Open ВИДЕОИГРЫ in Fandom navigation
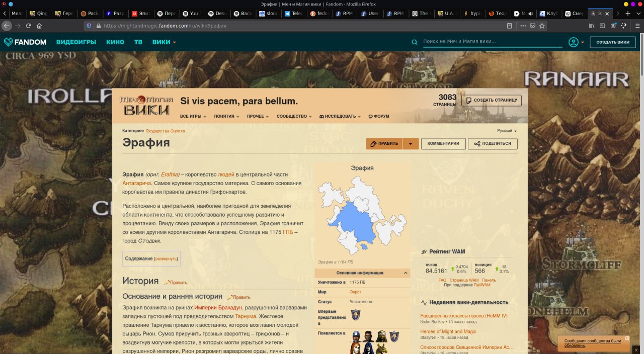Screen dimensions: 644x354 coord(76,42)
